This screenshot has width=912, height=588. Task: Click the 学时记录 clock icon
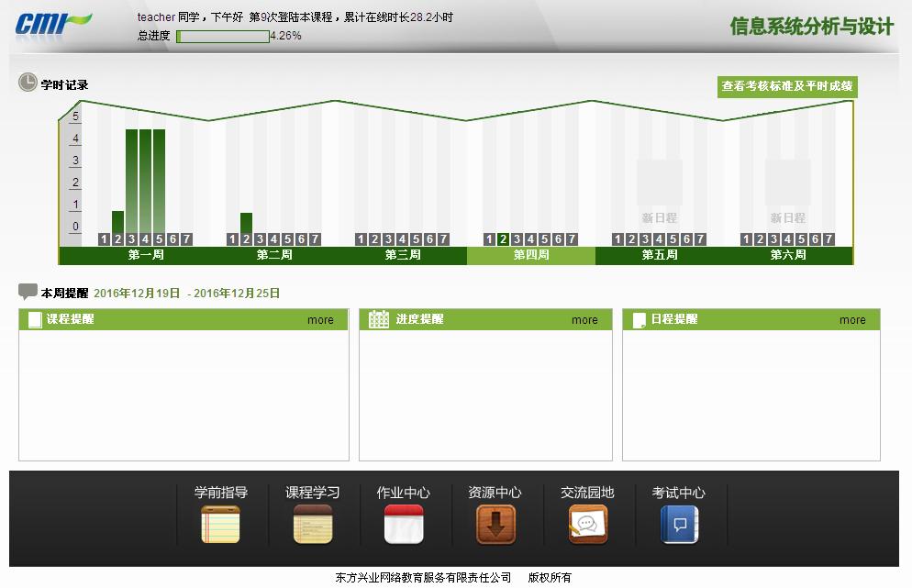click(x=28, y=83)
